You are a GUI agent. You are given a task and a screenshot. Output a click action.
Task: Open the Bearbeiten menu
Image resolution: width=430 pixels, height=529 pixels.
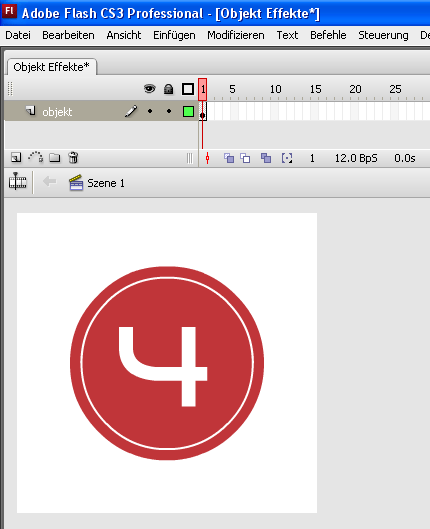tap(68, 35)
